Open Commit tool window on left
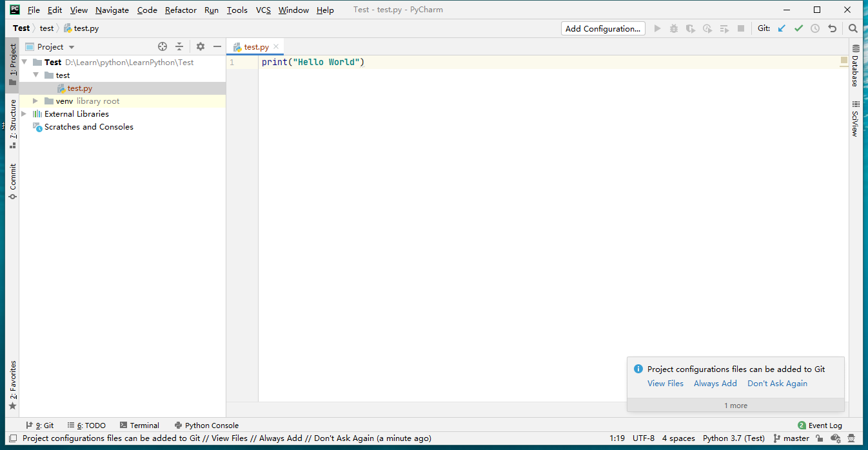The height and width of the screenshot is (450, 868). 12,181
